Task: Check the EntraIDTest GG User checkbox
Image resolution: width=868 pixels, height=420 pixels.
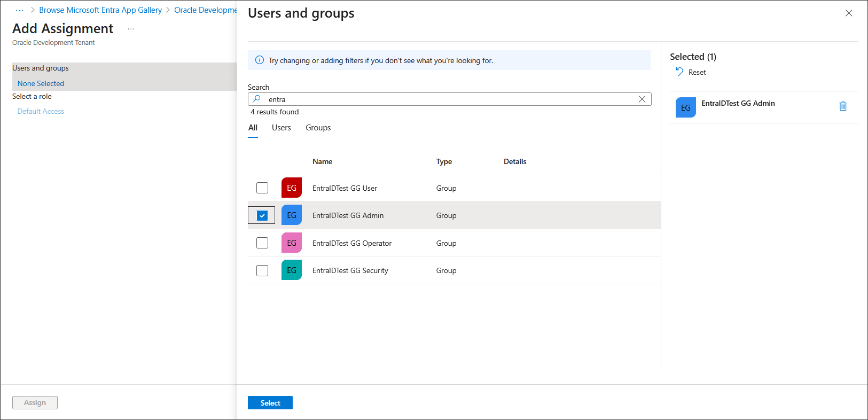Action: [262, 188]
